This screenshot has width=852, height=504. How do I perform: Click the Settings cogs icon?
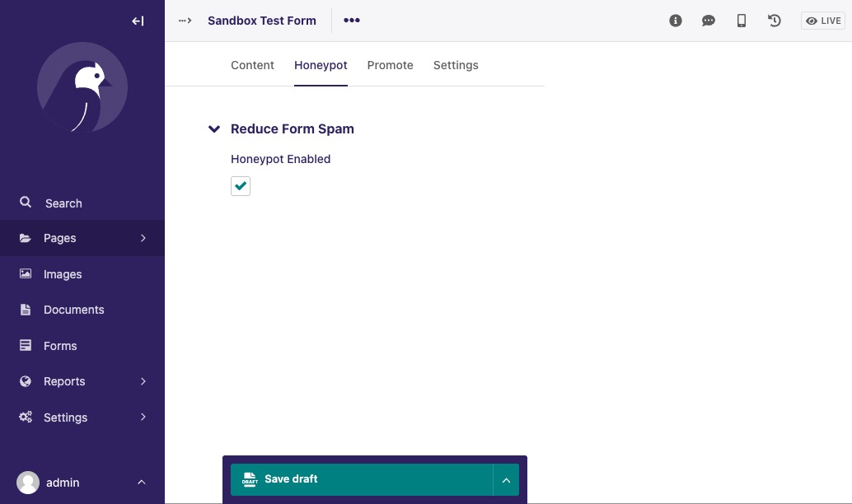point(26,417)
